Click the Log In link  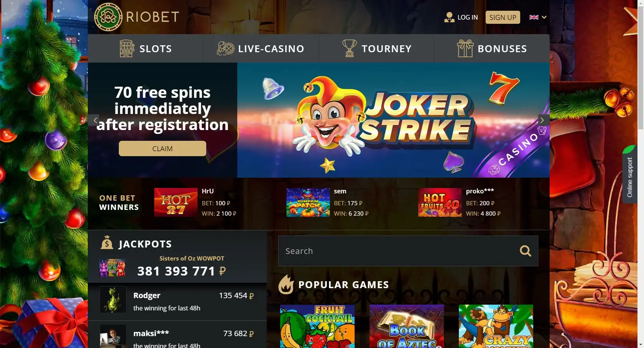pyautogui.click(x=468, y=17)
